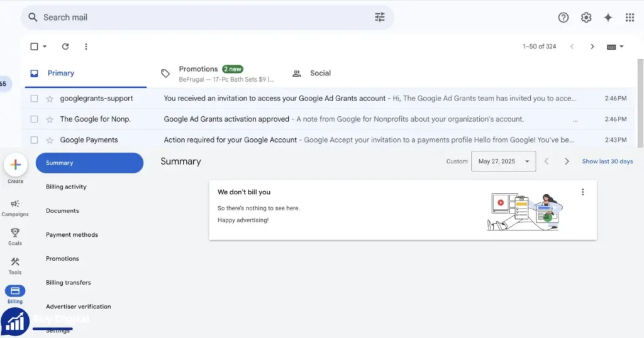Screen dimensions: 644x338
Task: Click Show last 30 days link
Action: [x=607, y=161]
